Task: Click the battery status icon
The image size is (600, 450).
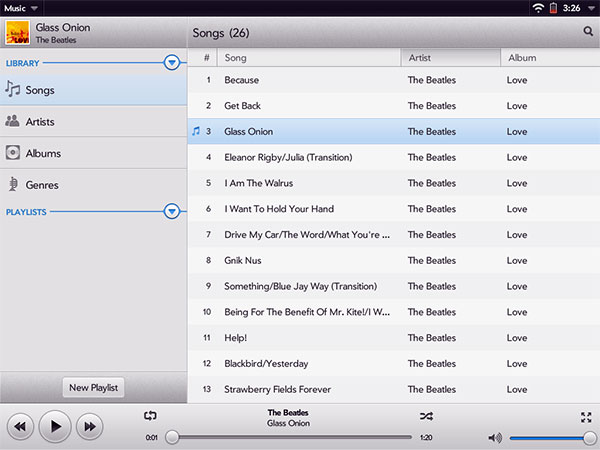Action: pyautogui.click(x=553, y=8)
